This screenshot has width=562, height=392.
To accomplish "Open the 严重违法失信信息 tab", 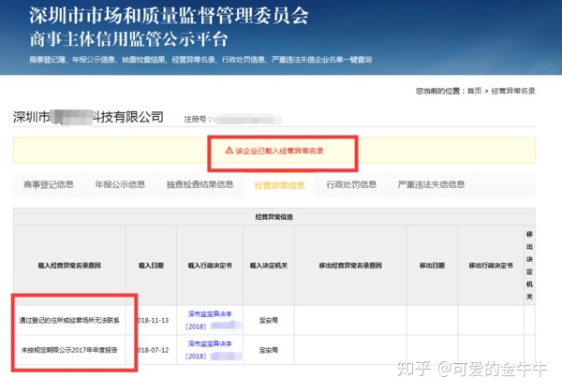I will [430, 184].
